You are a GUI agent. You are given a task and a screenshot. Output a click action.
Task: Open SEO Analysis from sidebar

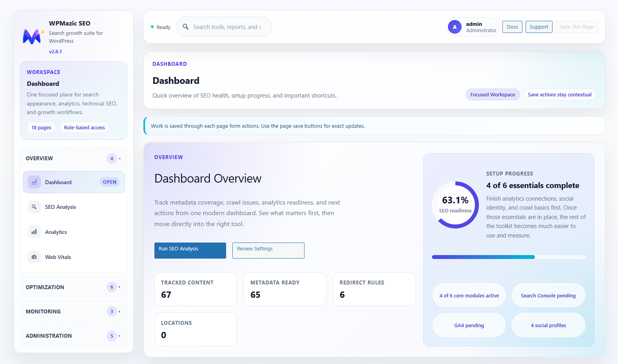coord(74,207)
